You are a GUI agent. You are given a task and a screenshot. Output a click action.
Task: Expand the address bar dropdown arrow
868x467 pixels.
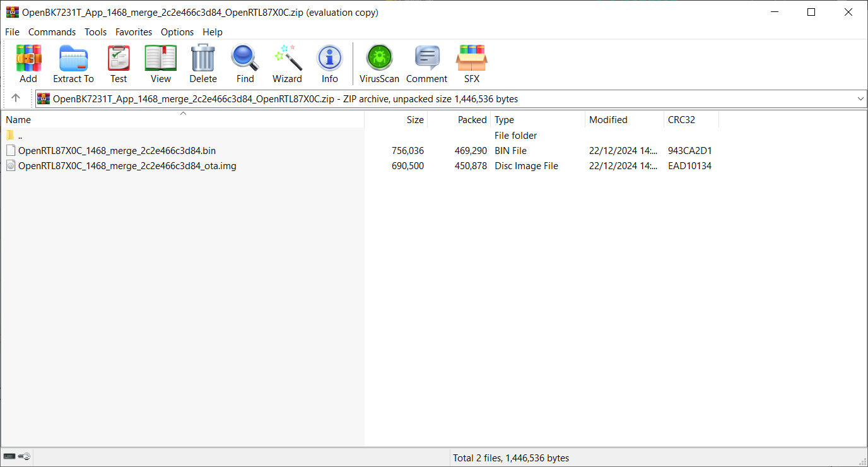pos(861,98)
